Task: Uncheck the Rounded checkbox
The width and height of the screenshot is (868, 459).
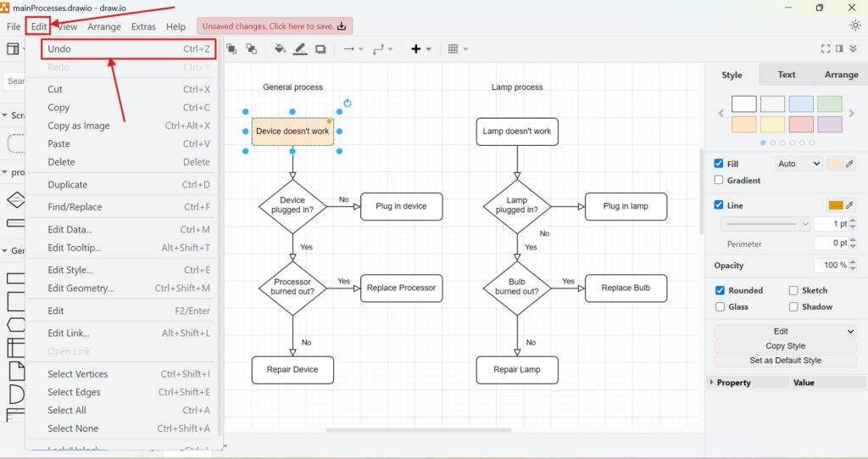Action: point(719,290)
